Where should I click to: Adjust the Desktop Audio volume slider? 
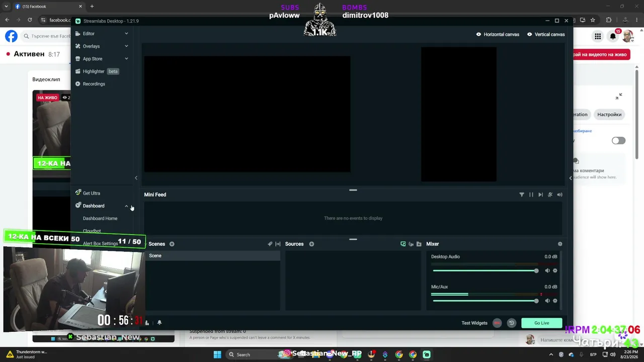[x=486, y=270]
